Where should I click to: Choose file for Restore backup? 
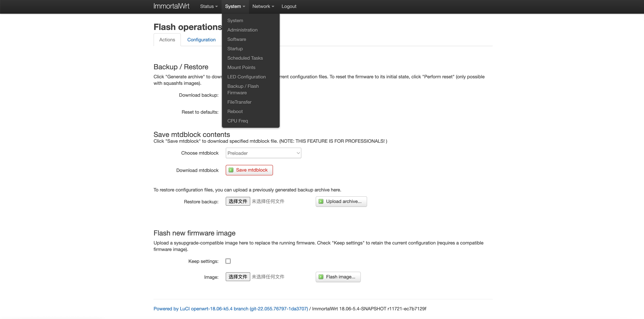(x=237, y=201)
